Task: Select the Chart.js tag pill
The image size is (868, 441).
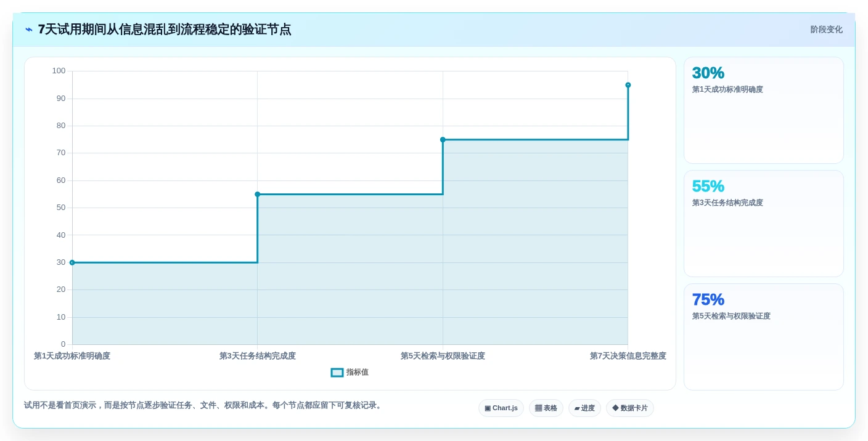Action: click(x=501, y=408)
